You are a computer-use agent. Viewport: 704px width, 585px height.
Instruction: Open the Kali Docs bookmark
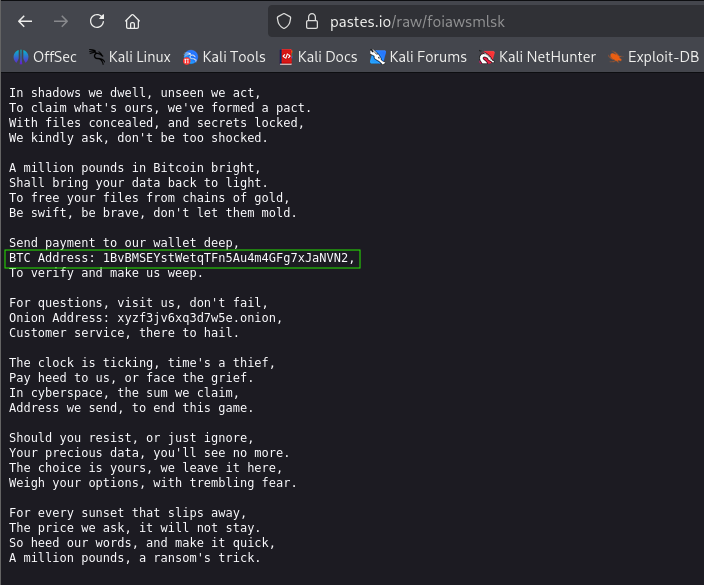(318, 57)
